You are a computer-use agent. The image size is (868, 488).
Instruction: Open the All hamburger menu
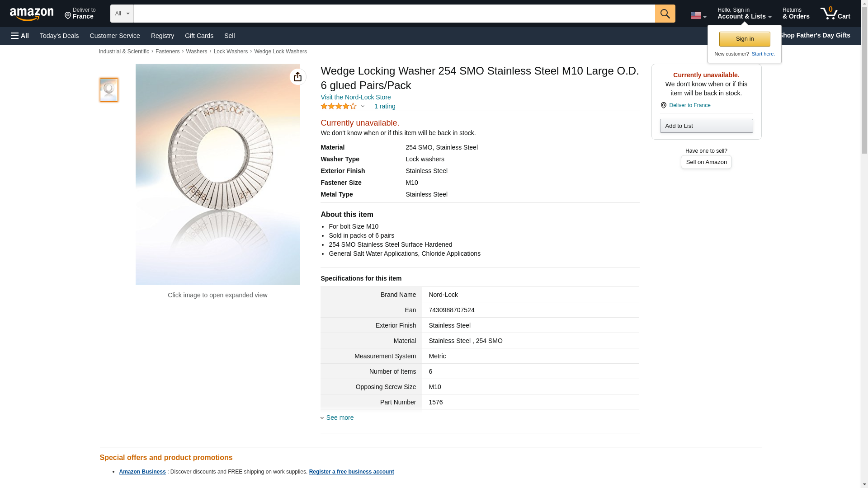20,36
